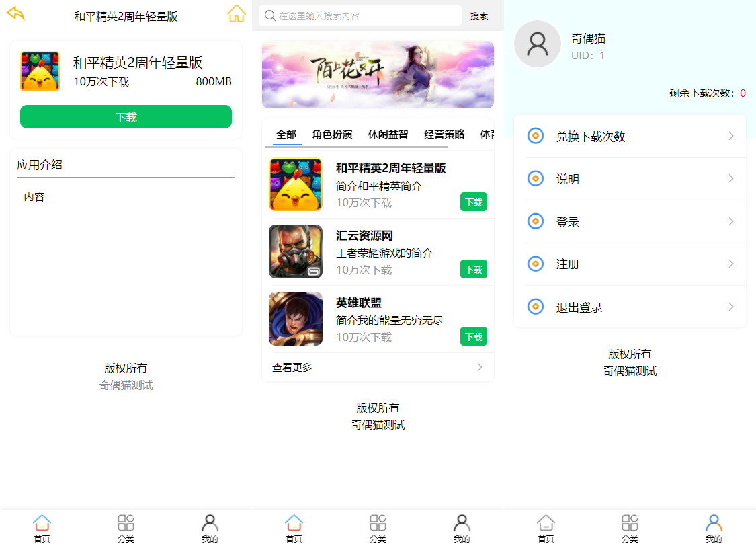Tap highlighted 我的 icon in right panel navbar

point(714,523)
